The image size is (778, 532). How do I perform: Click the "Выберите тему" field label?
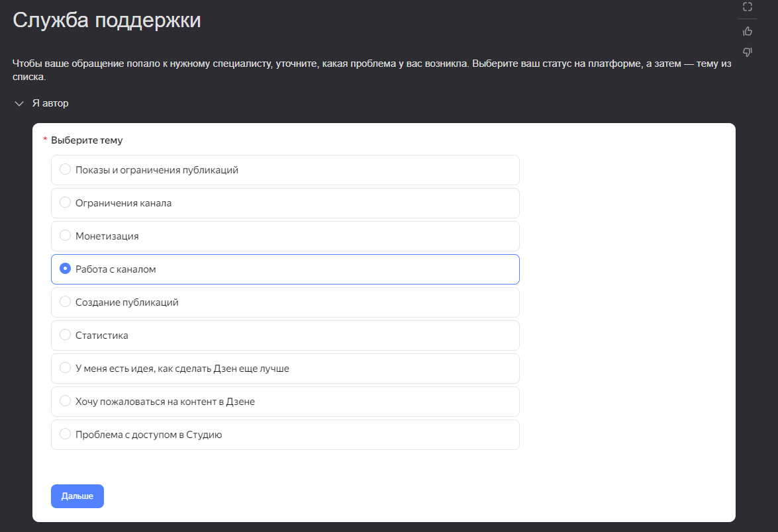pyautogui.click(x=87, y=140)
